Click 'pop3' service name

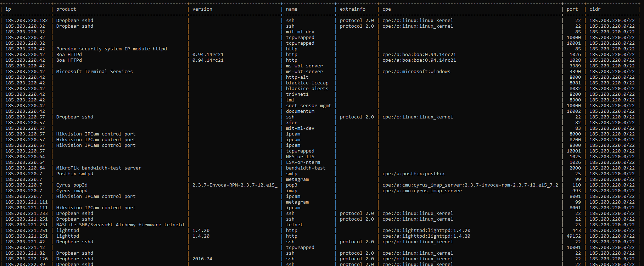pyautogui.click(x=292, y=185)
